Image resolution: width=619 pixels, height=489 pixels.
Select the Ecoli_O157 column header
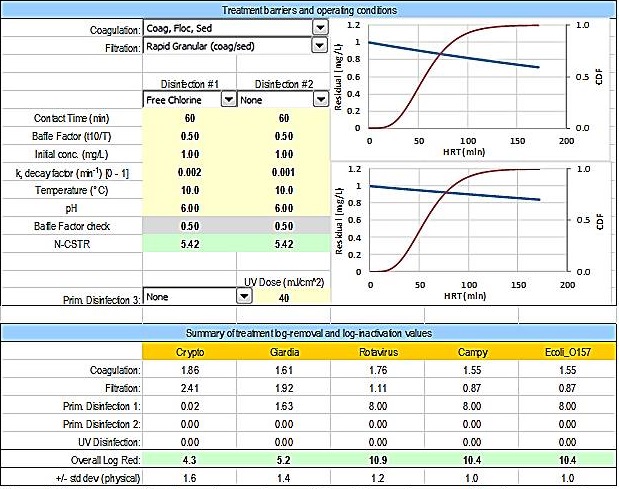[568, 353]
